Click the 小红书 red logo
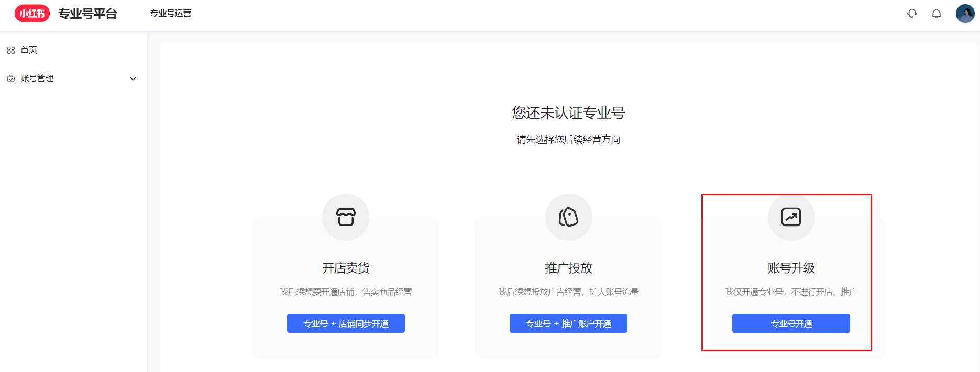 tap(32, 14)
